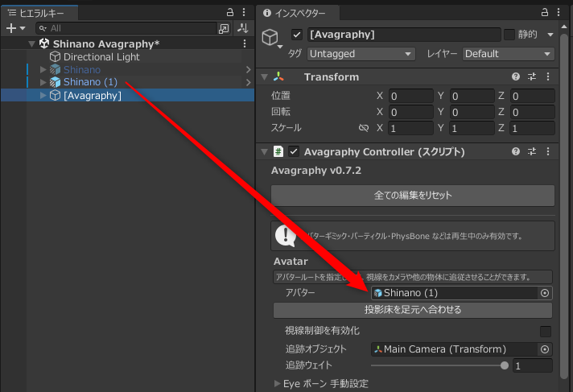Open the create object plus dropdown
The width and height of the screenshot is (573, 392).
16,28
